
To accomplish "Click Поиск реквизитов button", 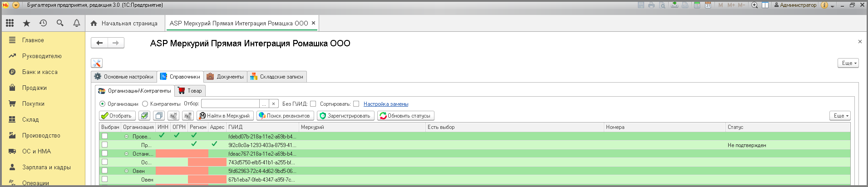I will point(286,116).
